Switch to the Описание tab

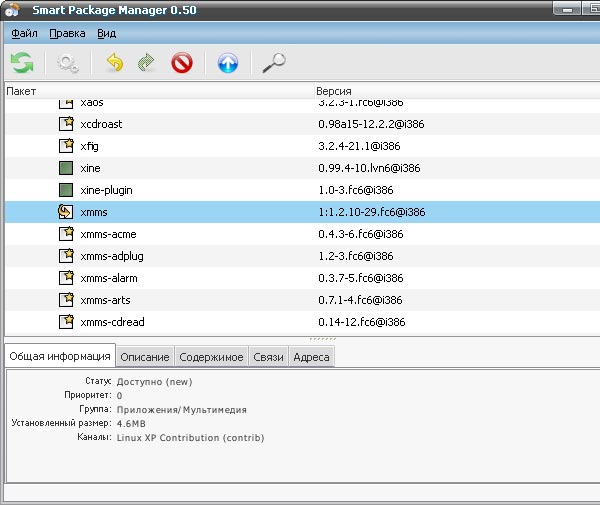tap(145, 357)
